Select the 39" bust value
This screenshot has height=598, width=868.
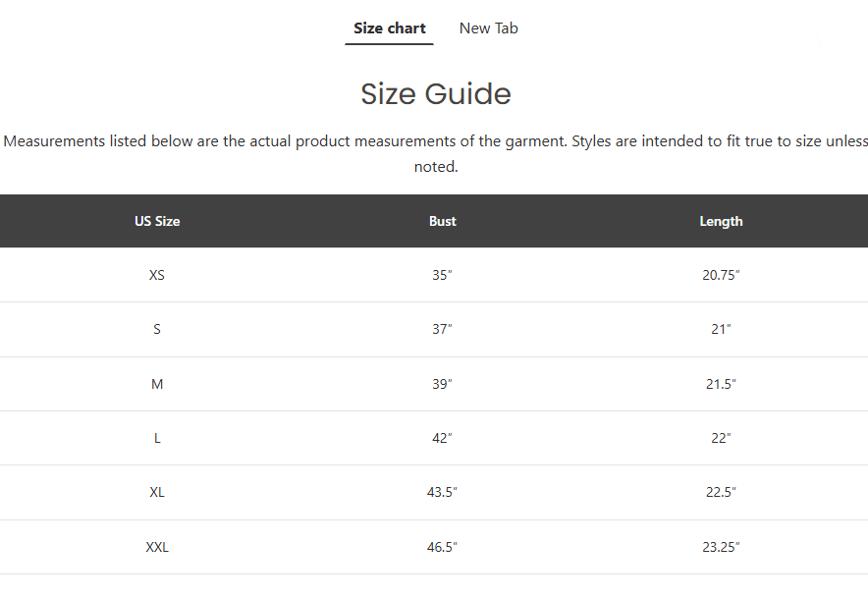point(442,384)
